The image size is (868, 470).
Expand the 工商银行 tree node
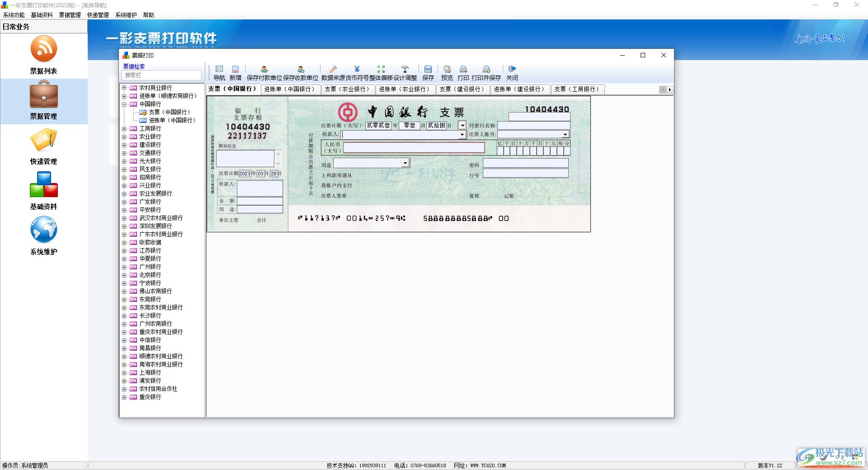tap(124, 129)
